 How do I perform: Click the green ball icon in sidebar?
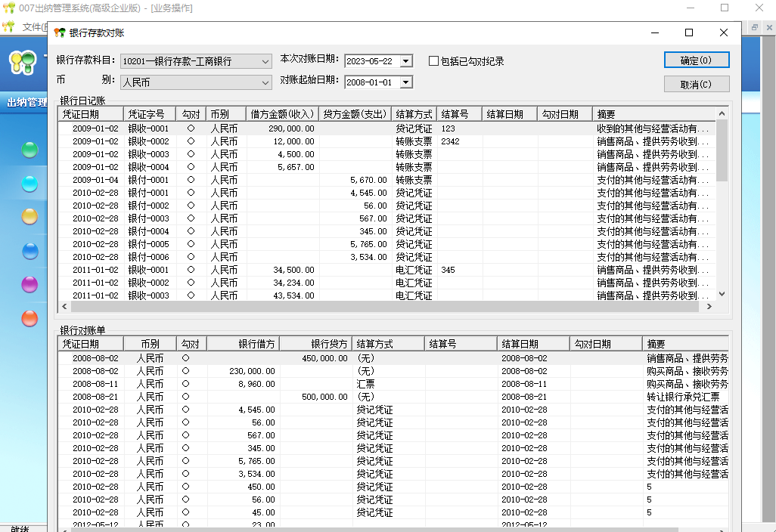point(29,150)
